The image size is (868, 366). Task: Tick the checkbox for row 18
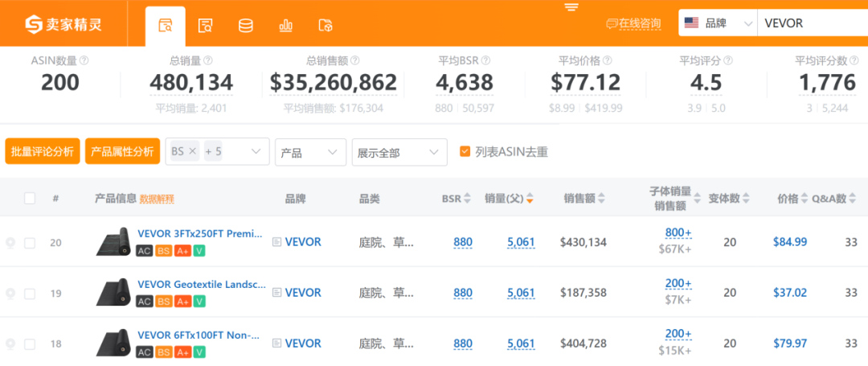(x=30, y=344)
